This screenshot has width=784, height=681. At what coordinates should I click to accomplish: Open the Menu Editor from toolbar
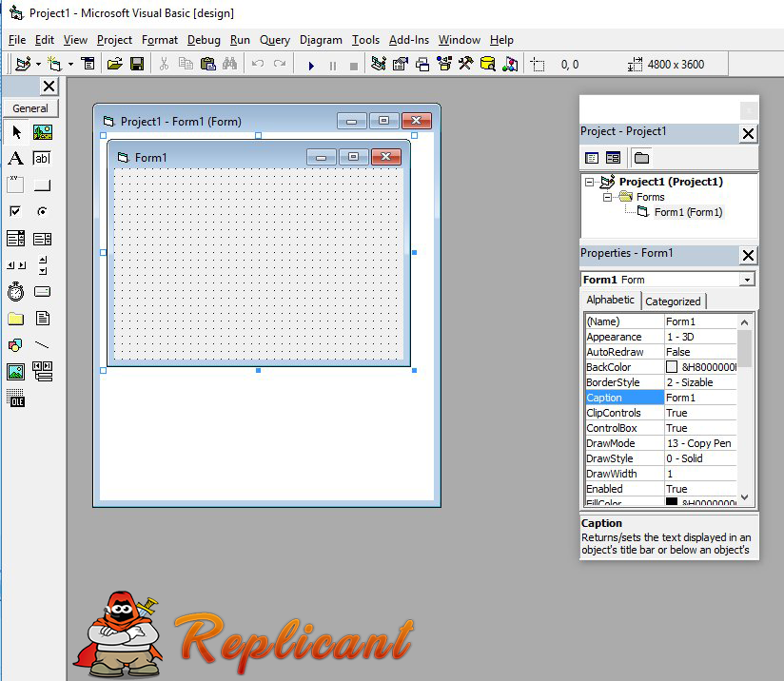tap(88, 64)
